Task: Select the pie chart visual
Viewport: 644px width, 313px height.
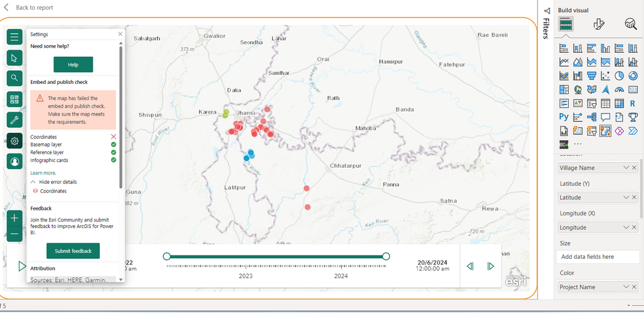Action: (x=619, y=76)
